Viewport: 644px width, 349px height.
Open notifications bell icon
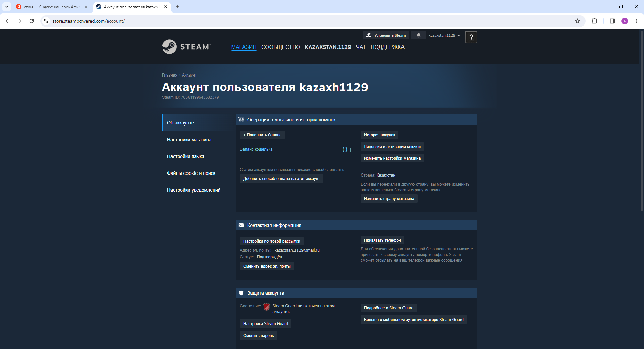click(x=419, y=35)
